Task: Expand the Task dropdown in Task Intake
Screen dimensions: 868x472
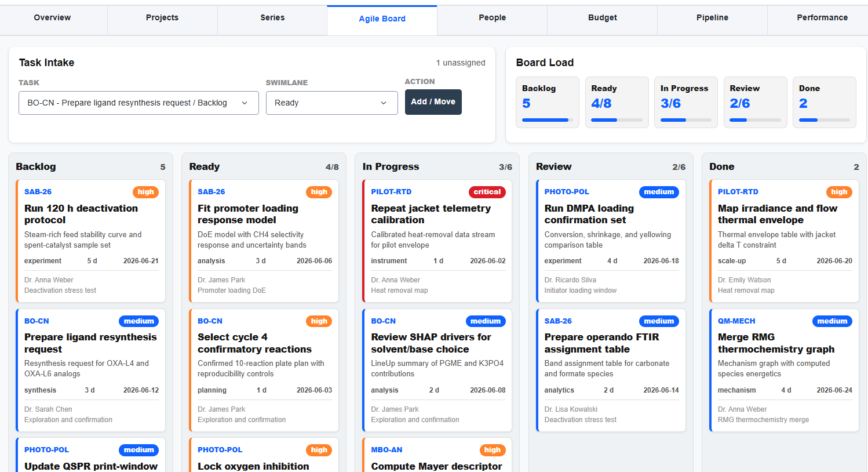Action: [138, 103]
